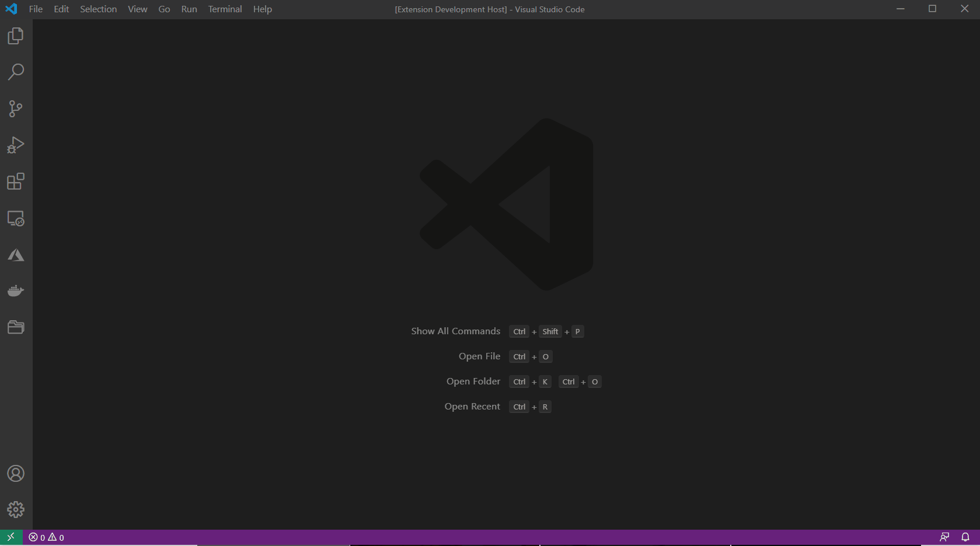Screen dimensions: 980x546
Task: Click the K key hint for Open Folder
Action: [545, 381]
